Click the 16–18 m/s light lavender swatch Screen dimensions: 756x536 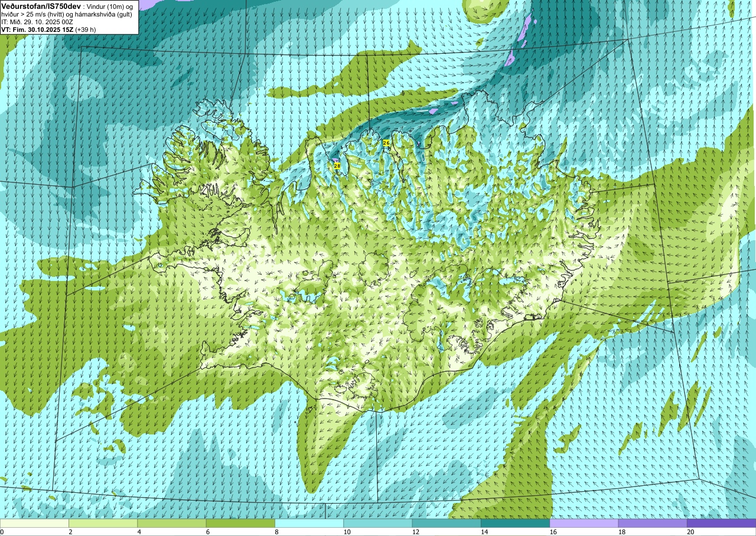(584, 523)
